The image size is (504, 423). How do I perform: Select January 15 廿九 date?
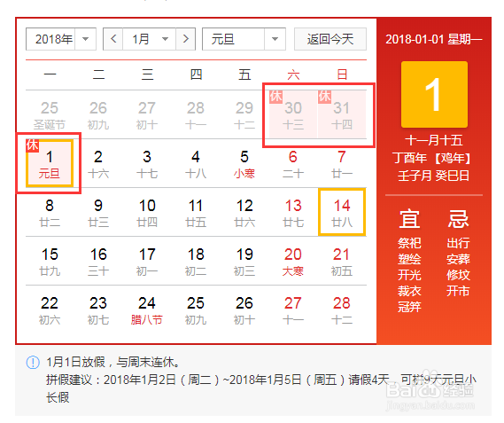coord(50,261)
